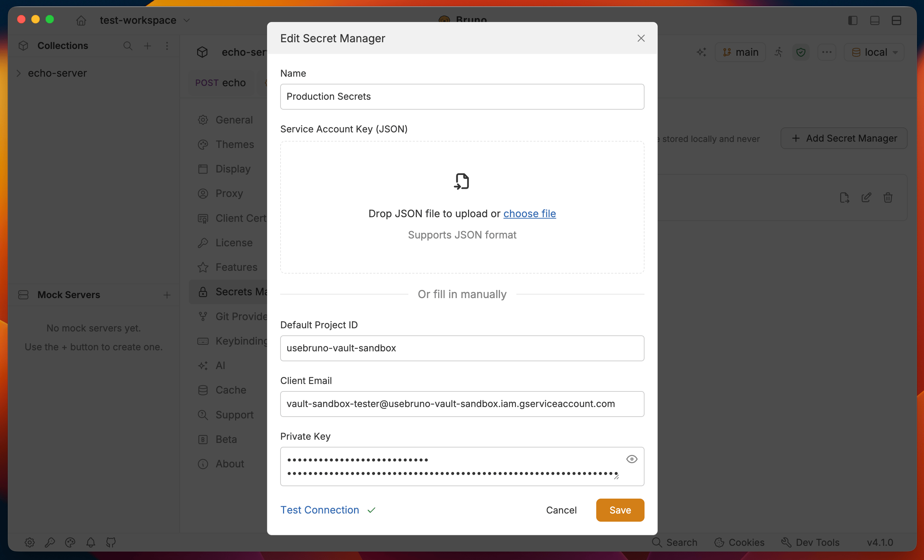
Task: Click the Collections cube icon
Action: point(23,46)
